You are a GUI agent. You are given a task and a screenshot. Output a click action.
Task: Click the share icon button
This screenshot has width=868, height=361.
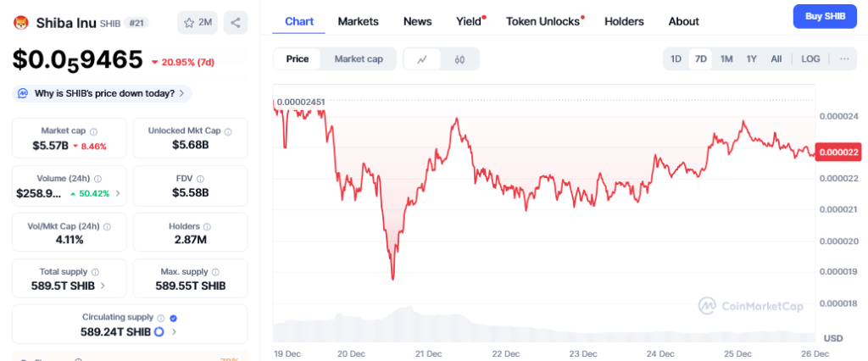236,23
